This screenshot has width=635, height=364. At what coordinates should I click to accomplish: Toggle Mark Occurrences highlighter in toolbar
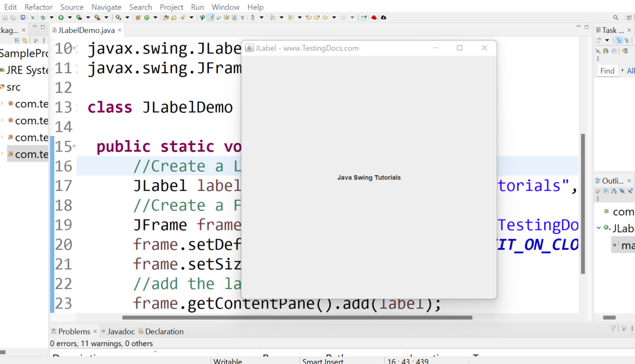pyautogui.click(x=210, y=18)
